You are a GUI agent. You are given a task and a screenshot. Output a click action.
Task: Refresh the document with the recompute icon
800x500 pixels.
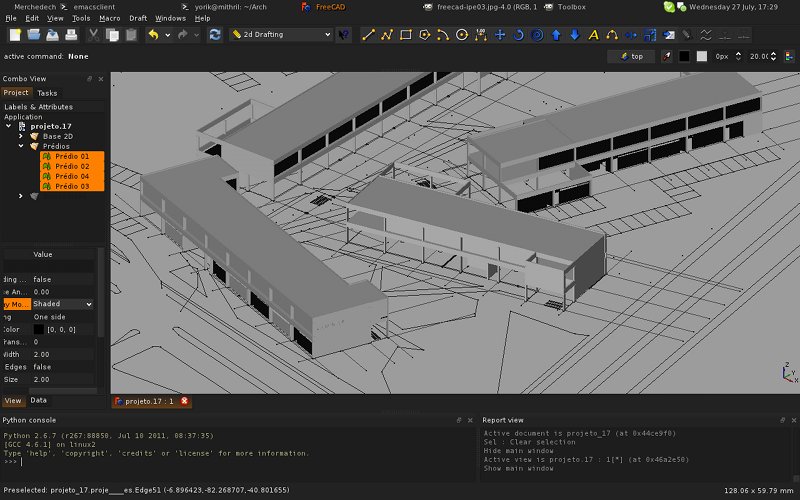pyautogui.click(x=215, y=35)
